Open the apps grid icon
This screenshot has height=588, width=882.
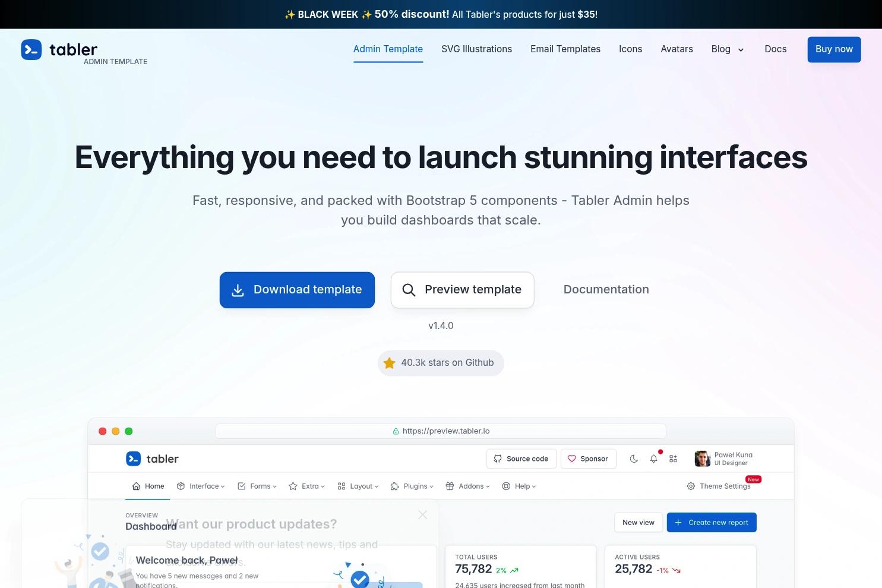(673, 459)
